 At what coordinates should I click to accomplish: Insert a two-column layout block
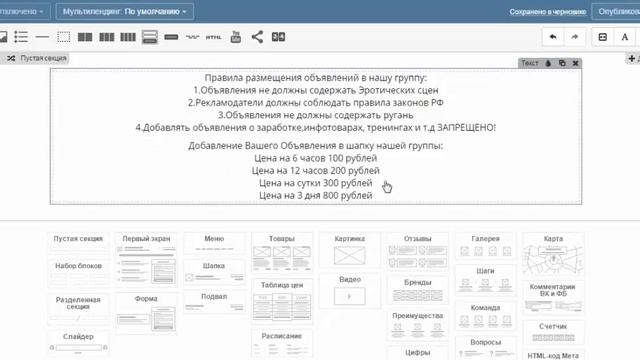click(x=85, y=37)
